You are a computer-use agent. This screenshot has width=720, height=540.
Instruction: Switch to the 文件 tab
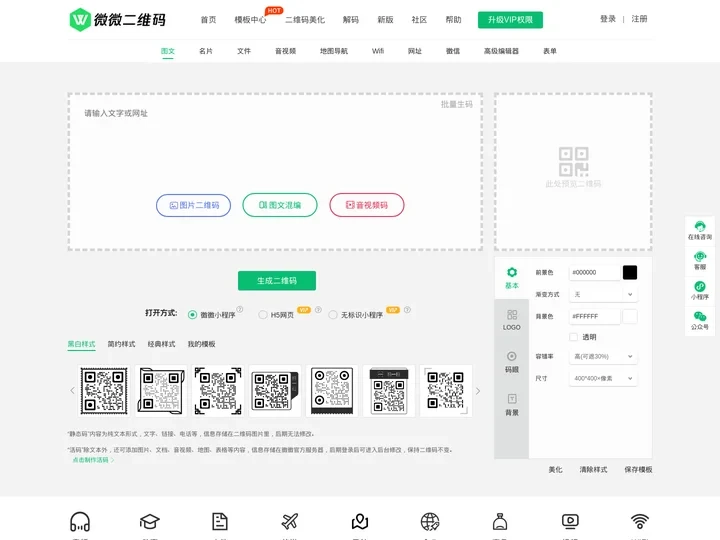point(244,51)
